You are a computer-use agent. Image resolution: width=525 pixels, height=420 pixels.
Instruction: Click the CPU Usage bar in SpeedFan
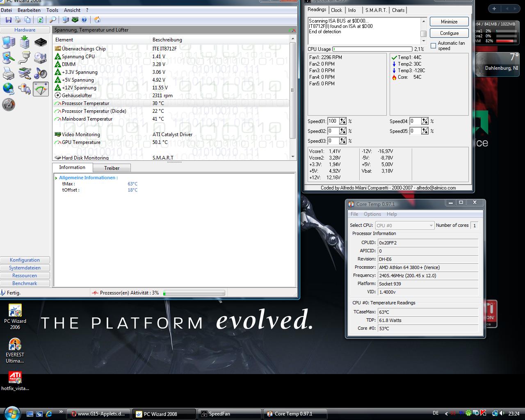coord(372,49)
